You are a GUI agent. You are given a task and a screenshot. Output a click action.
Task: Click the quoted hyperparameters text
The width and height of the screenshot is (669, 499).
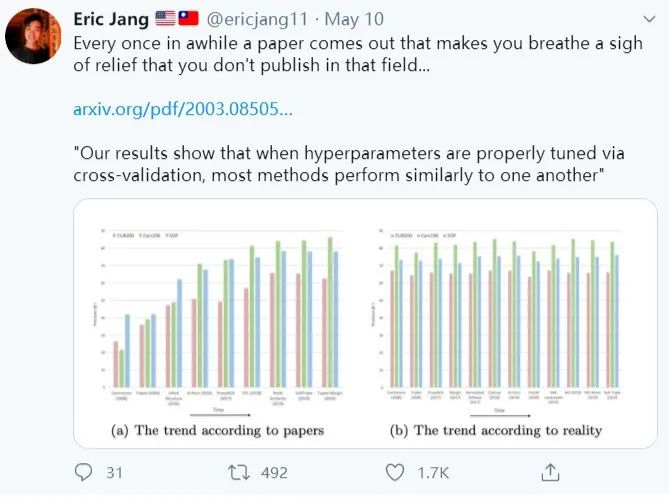tap(349, 164)
